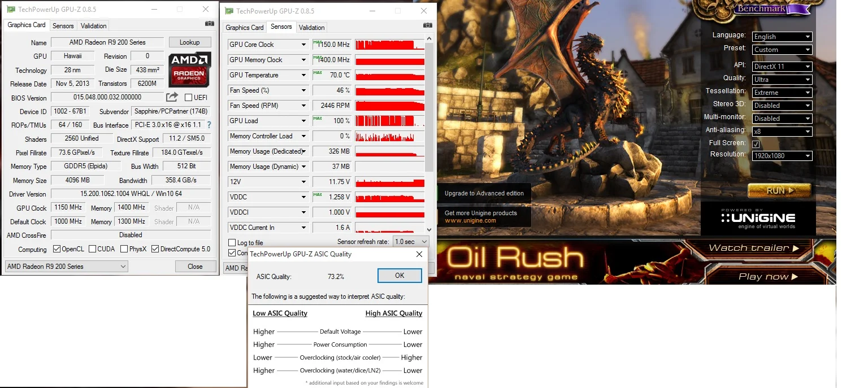The height and width of the screenshot is (388, 868).
Task: Open the Resolution dropdown showing 1920x1080
Action: click(782, 156)
